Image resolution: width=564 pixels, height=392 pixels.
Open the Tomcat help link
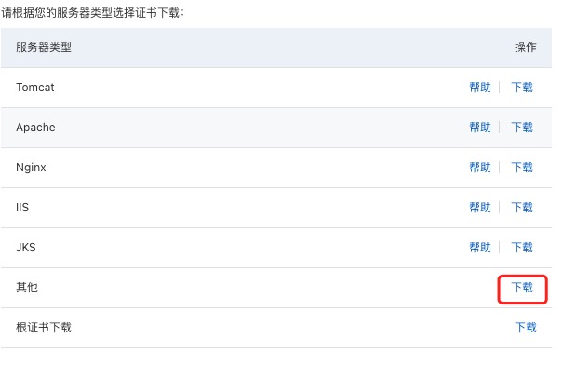pyautogui.click(x=480, y=88)
